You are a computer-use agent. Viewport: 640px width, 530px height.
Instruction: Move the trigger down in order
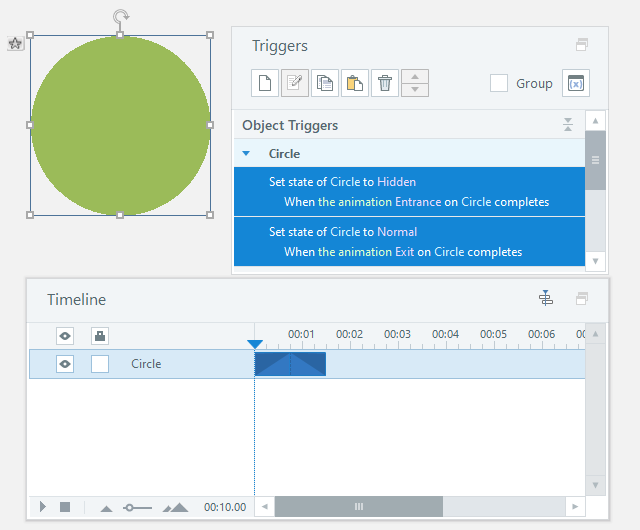pyautogui.click(x=415, y=90)
